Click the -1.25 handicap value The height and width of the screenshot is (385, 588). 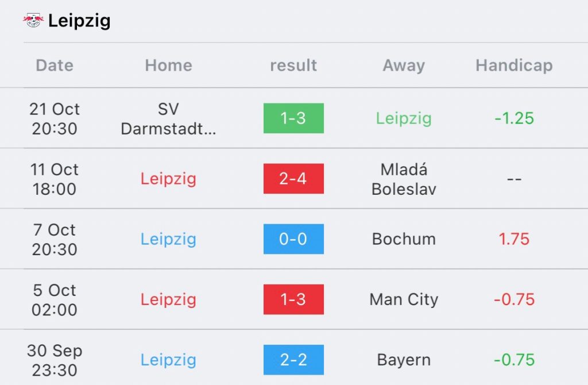coord(514,118)
